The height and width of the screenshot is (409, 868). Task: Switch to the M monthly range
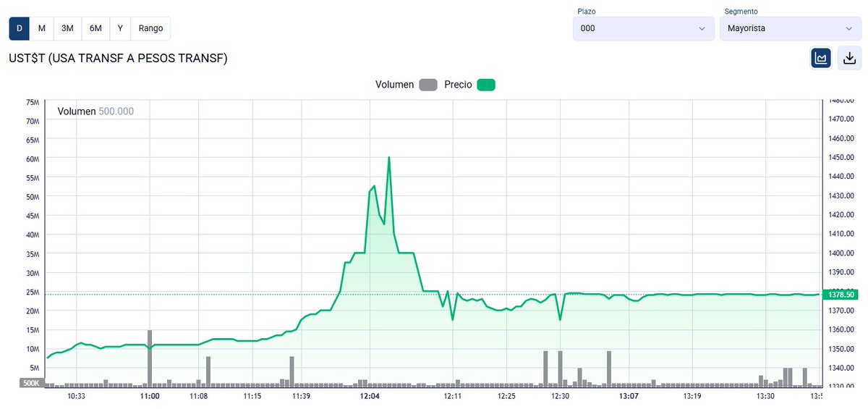click(x=42, y=28)
